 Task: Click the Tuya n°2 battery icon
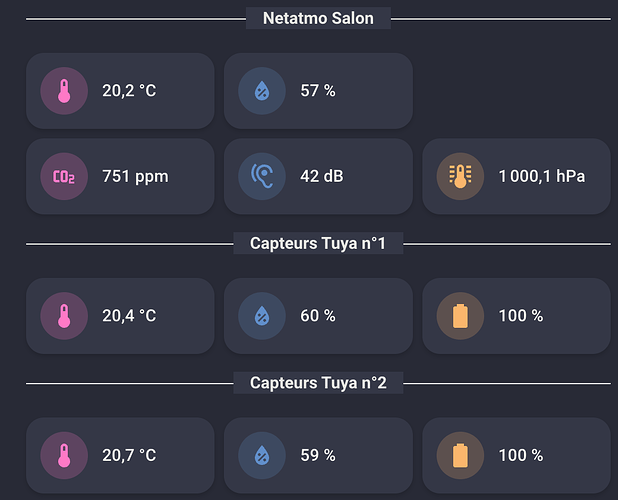(x=460, y=455)
